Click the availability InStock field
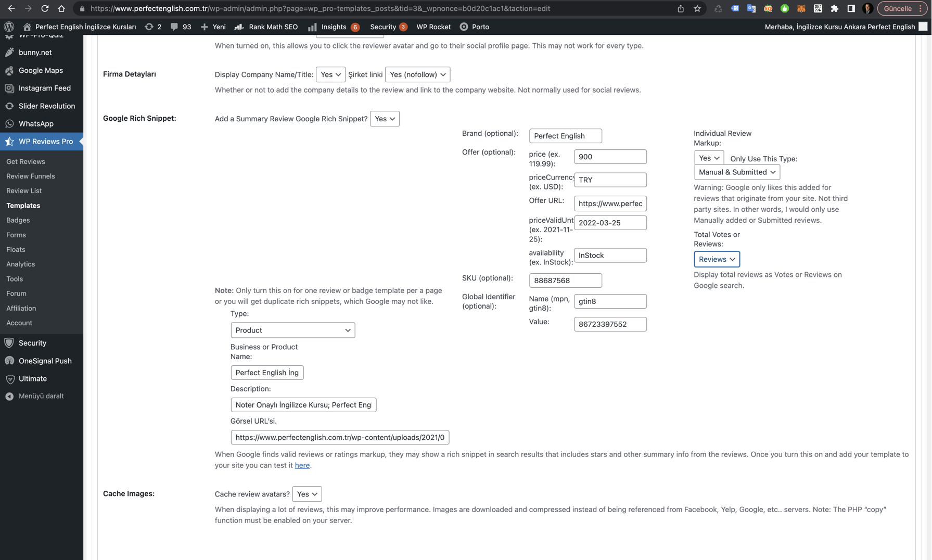The height and width of the screenshot is (560, 932). (610, 255)
